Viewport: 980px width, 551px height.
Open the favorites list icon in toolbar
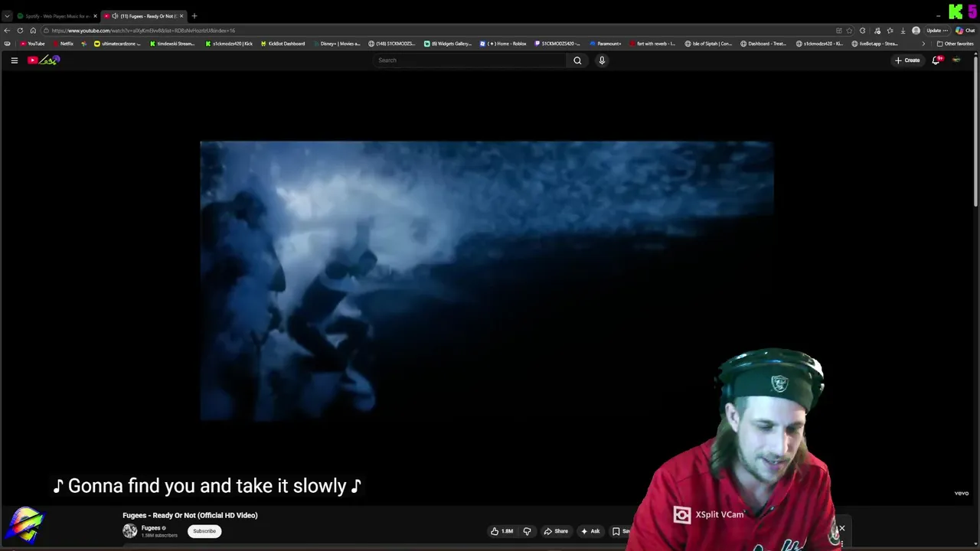click(x=890, y=31)
